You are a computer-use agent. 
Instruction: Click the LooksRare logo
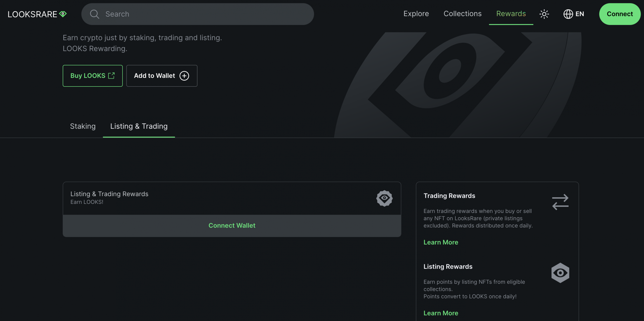[37, 14]
